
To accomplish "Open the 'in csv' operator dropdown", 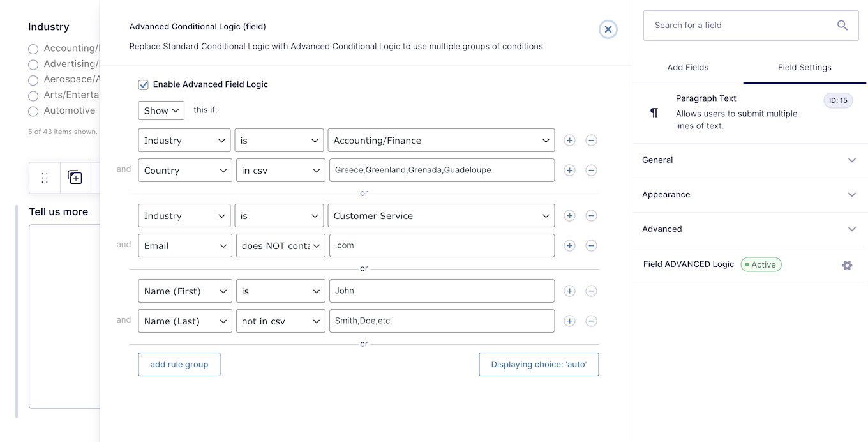I will pos(280,171).
